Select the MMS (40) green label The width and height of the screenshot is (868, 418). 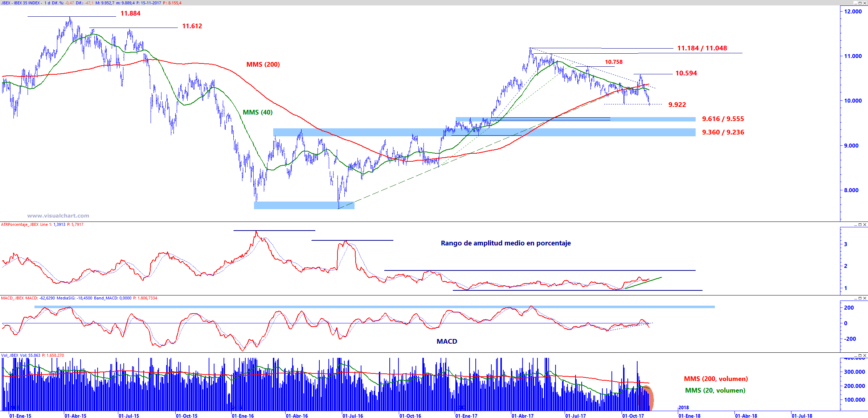coord(257,112)
